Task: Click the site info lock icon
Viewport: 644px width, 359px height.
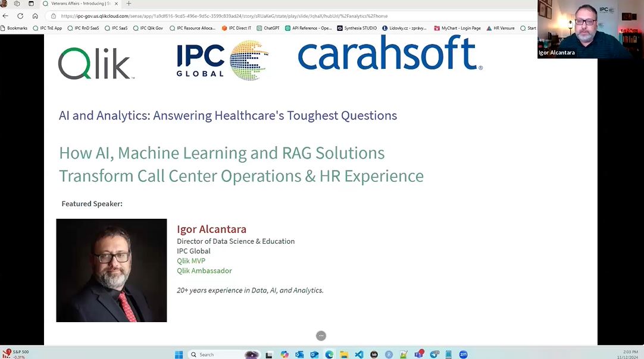Action: [54, 16]
